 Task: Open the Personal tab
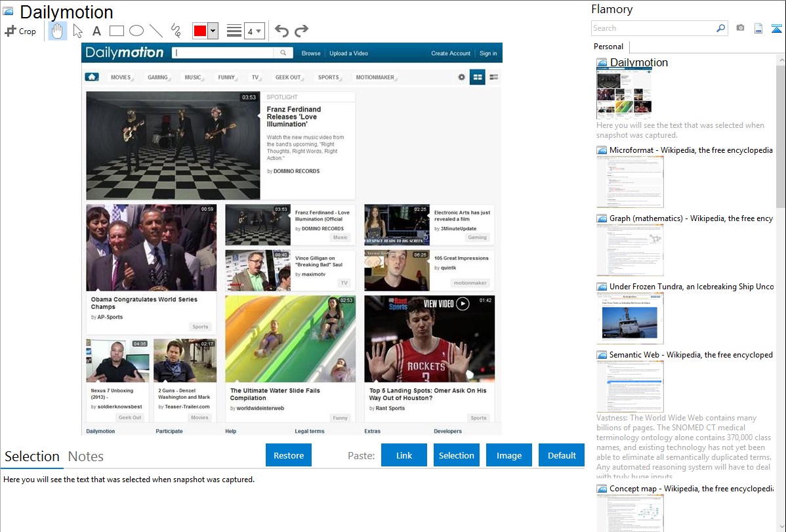[x=609, y=47]
